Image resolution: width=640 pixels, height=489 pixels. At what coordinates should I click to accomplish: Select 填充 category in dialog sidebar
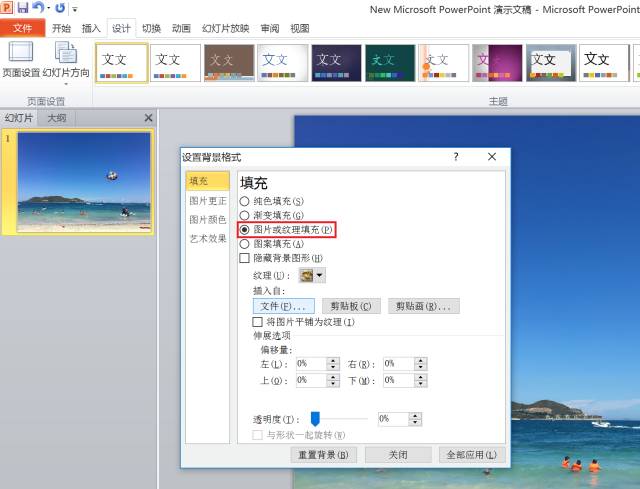pyautogui.click(x=207, y=181)
